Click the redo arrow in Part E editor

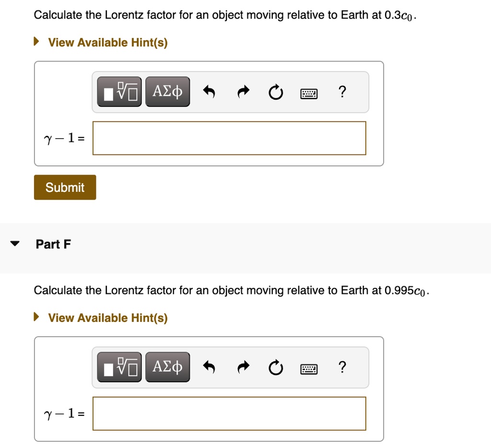pos(243,91)
